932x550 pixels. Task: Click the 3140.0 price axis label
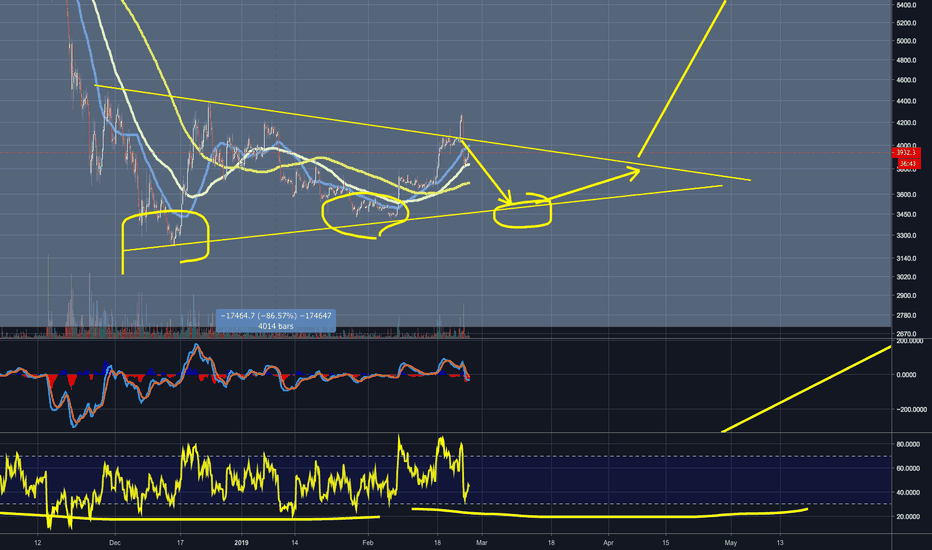coord(906,258)
